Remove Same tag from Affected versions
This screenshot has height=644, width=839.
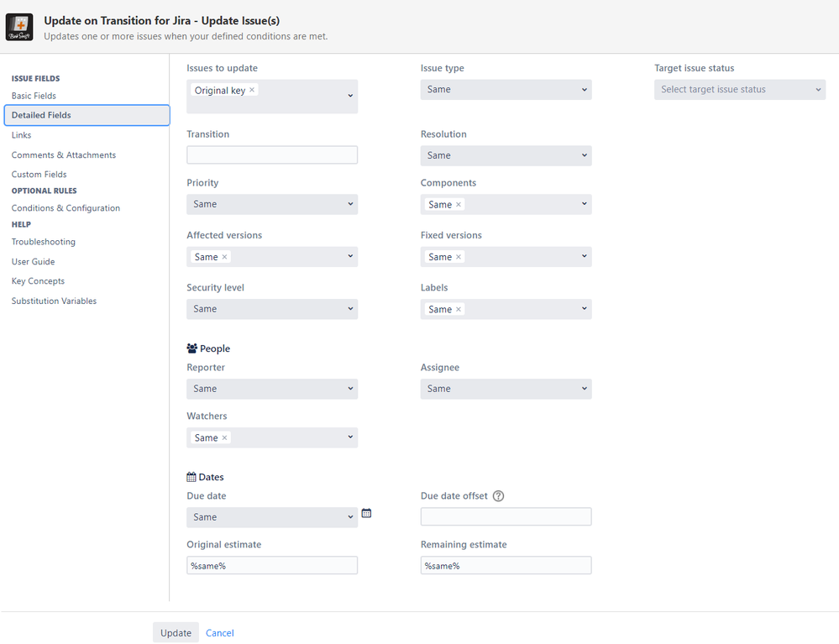(225, 257)
